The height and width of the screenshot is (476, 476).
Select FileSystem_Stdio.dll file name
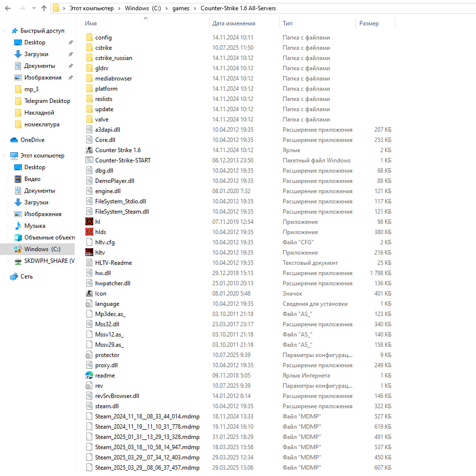[x=121, y=201]
